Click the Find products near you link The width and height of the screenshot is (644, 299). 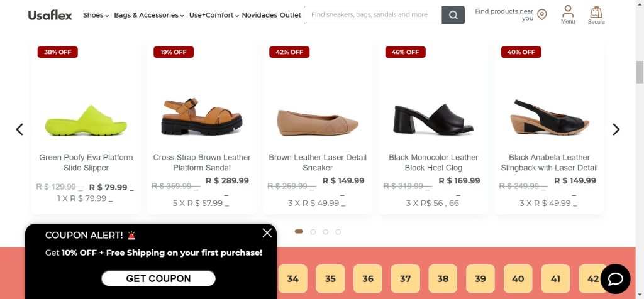click(504, 14)
